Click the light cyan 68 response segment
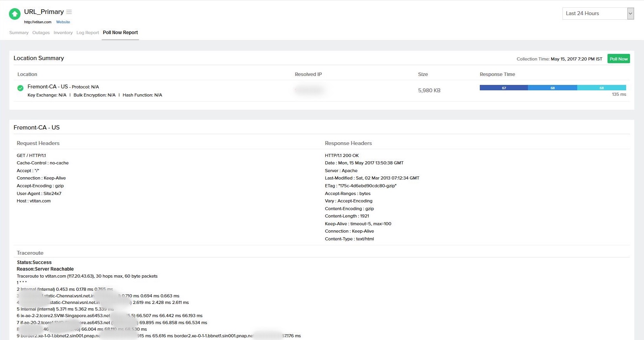 tap(601, 88)
